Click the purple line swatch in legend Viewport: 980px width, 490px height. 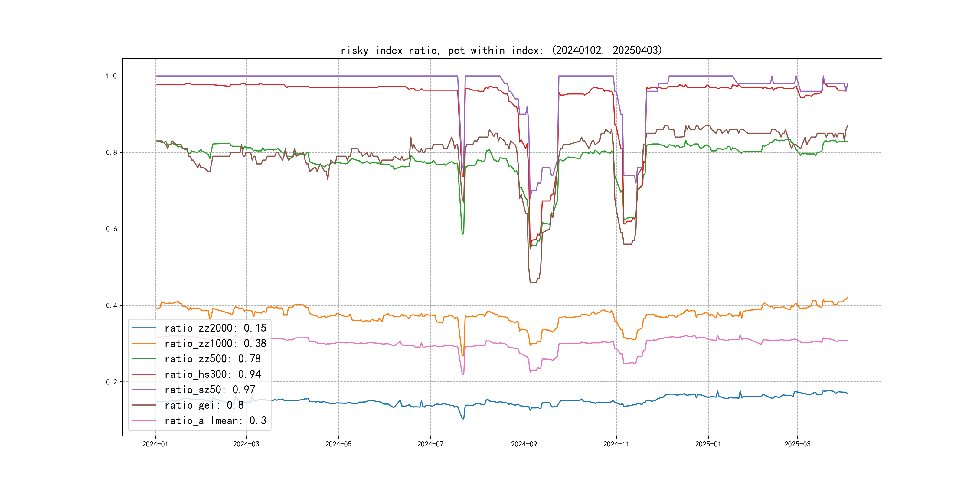144,390
